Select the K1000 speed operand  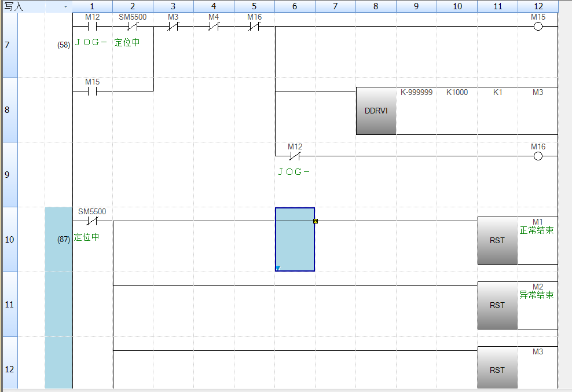457,93
